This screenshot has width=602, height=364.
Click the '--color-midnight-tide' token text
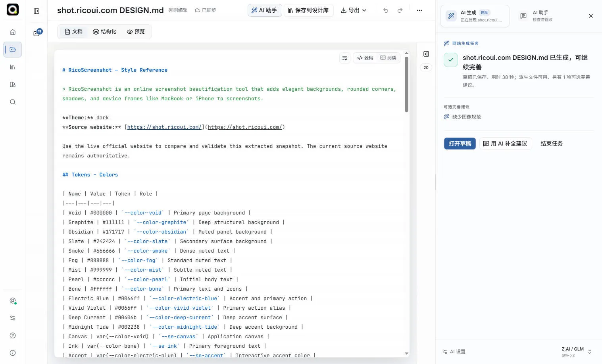click(x=185, y=327)
